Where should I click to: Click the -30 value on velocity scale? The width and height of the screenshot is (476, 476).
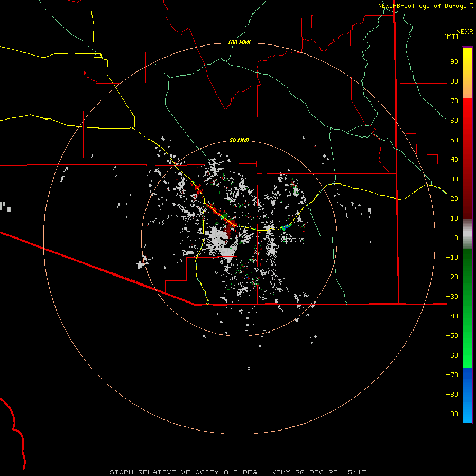tap(452, 297)
